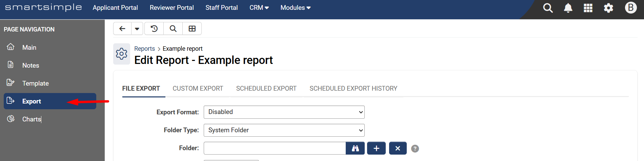Click inside the Folder text field
The width and height of the screenshot is (644, 161).
(x=275, y=148)
